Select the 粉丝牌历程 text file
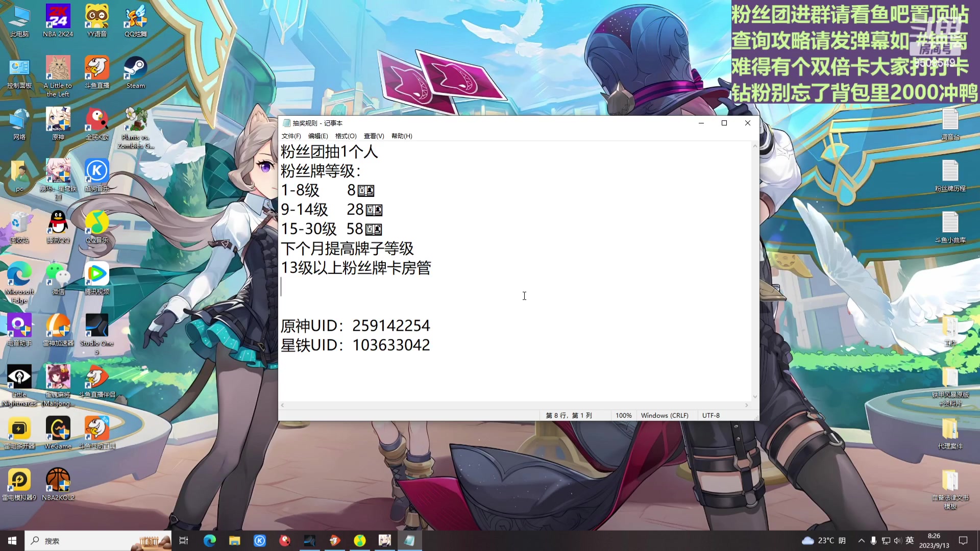The width and height of the screenshot is (980, 551). coord(950,176)
